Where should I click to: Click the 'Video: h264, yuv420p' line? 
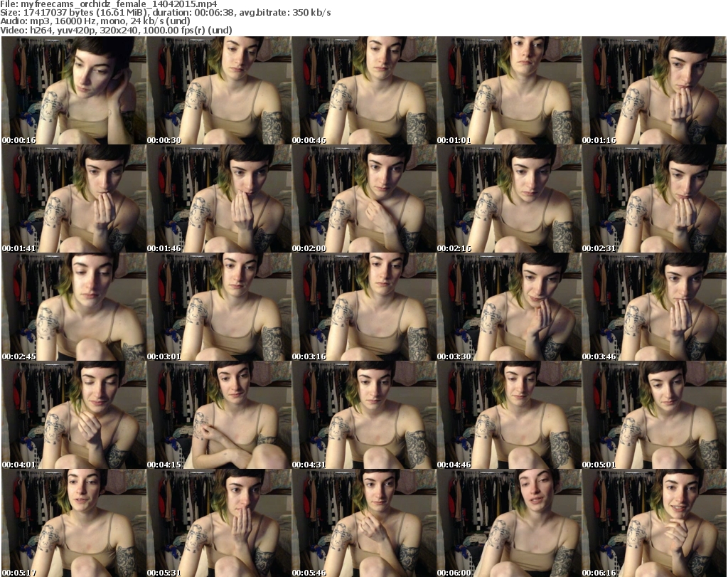click(x=116, y=30)
